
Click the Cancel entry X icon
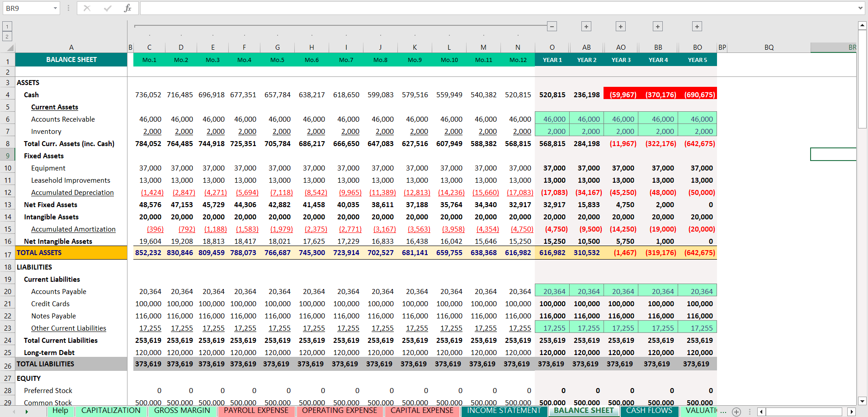click(87, 8)
